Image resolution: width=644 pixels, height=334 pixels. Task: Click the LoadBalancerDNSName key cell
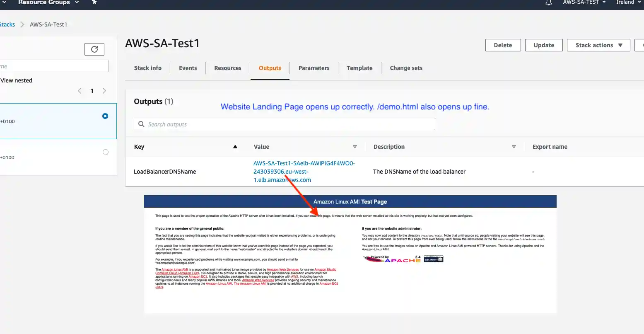coord(165,172)
